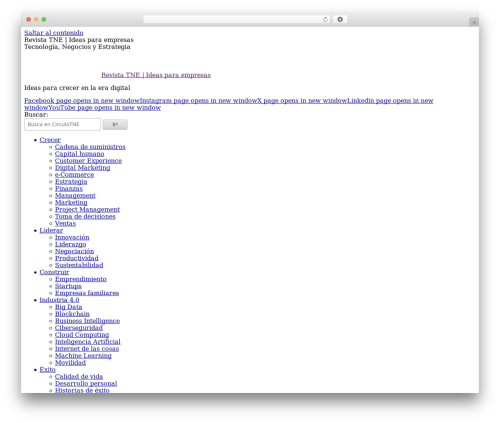Open a new tab with plus button
Viewport: 500px width, 423px height.
click(474, 22)
